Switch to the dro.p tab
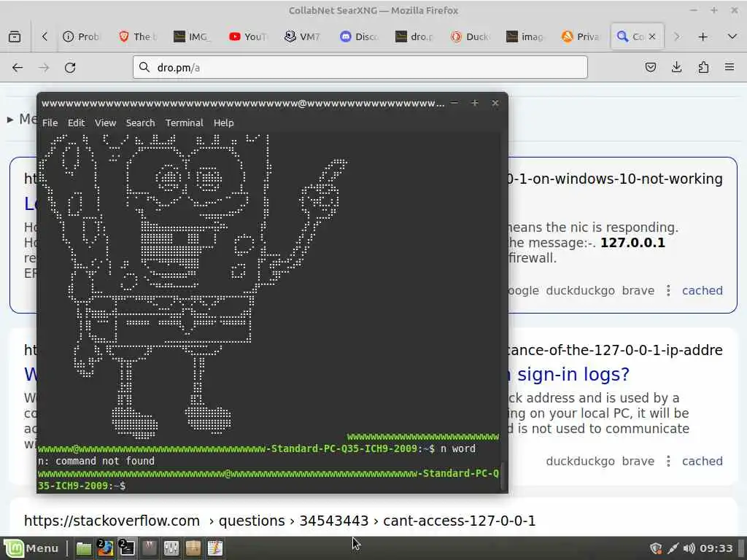 point(415,36)
